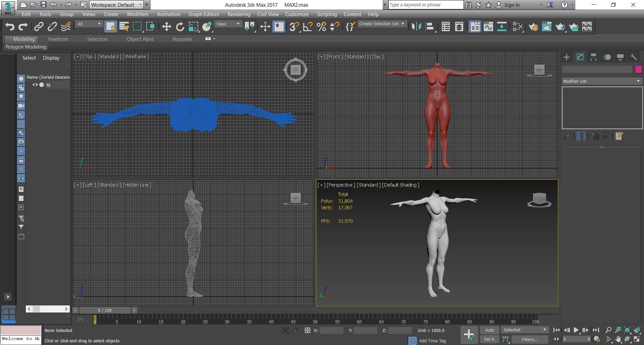
Task: Click the Set Keys large plus button
Action: [469, 335]
